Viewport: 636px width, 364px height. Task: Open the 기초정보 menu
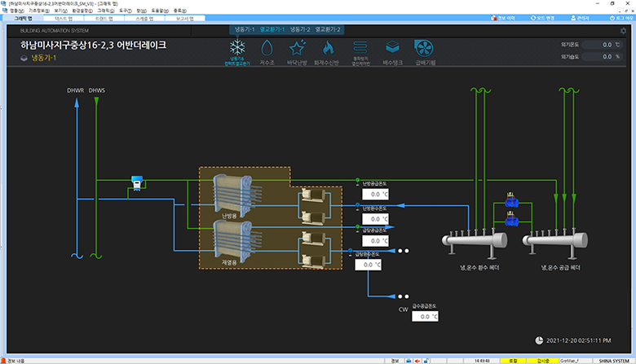(x=39, y=11)
